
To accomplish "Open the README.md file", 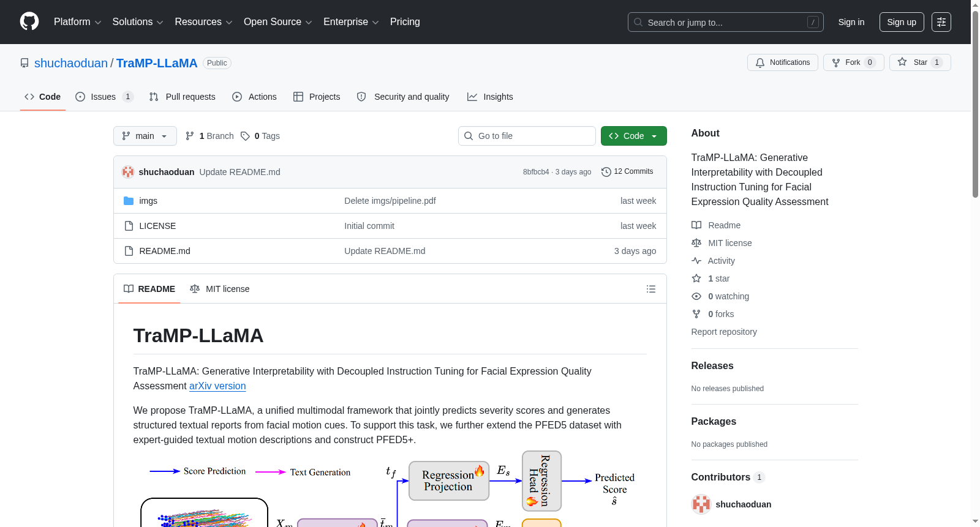I will 165,251.
